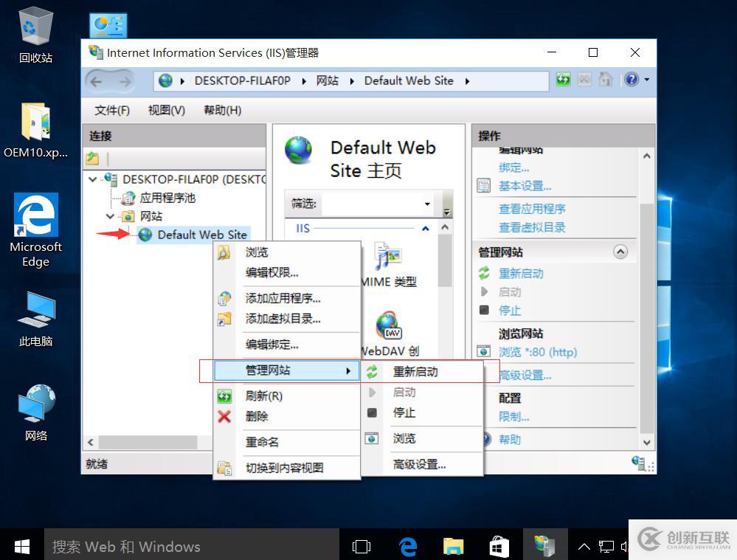The width and height of the screenshot is (737, 560).
Task: Click the 停止 stop icon in Actions panel
Action: click(x=484, y=310)
